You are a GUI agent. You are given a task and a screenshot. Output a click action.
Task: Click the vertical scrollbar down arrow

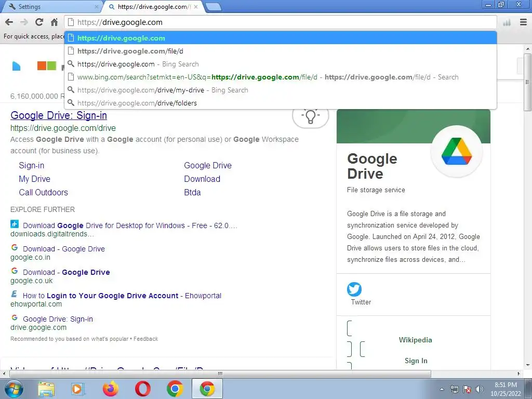[x=528, y=365]
